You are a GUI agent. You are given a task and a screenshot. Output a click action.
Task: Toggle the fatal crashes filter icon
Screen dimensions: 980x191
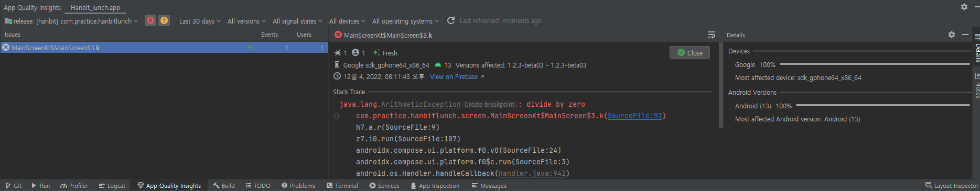point(150,20)
